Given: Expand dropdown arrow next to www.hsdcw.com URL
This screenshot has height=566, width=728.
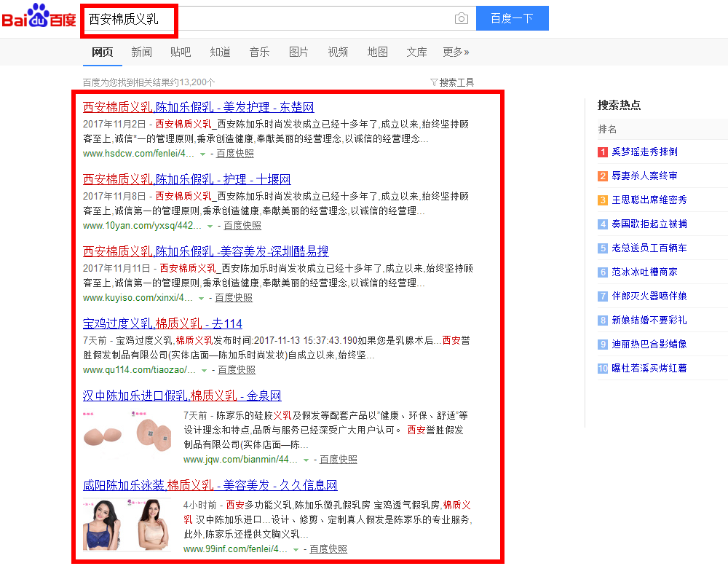Looking at the screenshot, I should click(202, 154).
